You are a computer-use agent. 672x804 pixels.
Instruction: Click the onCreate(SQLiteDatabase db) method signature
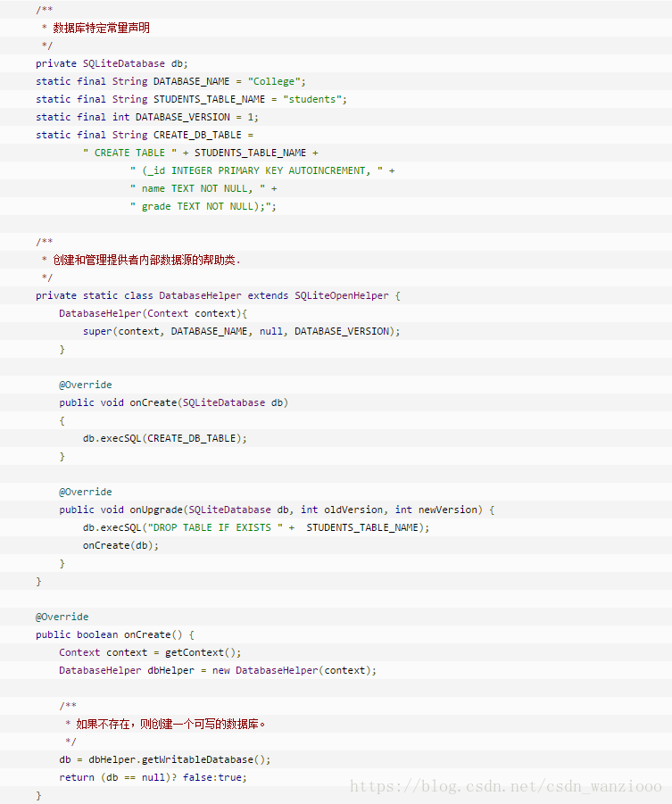pyautogui.click(x=173, y=403)
